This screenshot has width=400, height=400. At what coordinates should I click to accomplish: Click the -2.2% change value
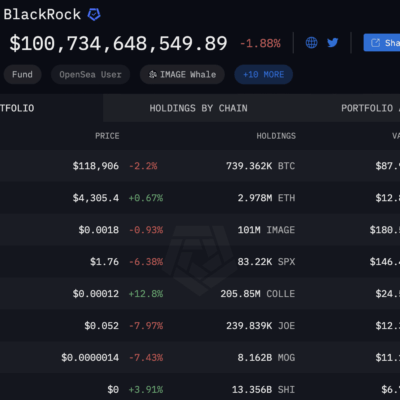point(143,166)
